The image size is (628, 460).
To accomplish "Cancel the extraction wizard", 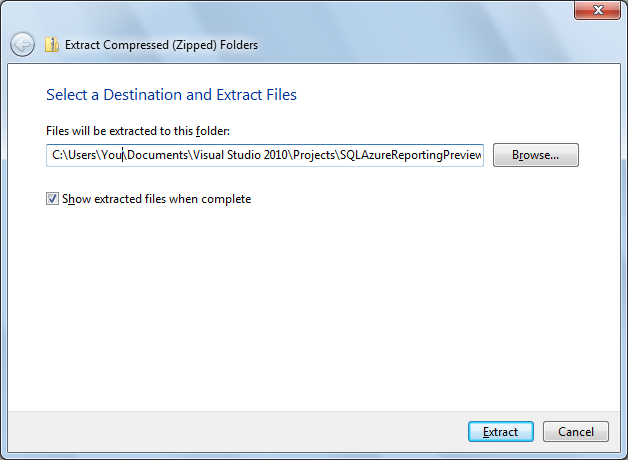I will (x=575, y=432).
